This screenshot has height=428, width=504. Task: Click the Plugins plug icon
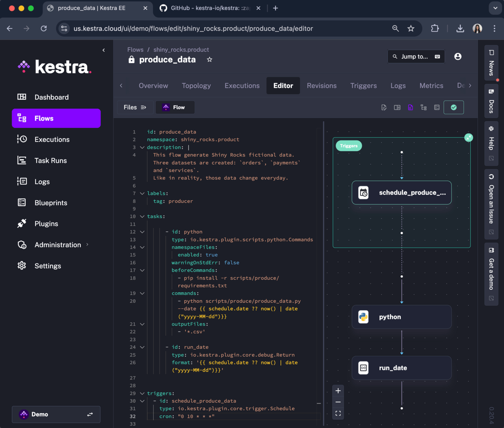[x=22, y=223]
